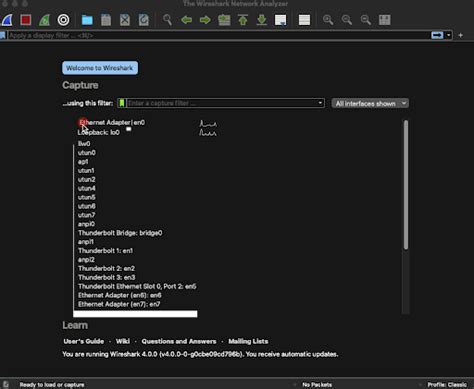
Task: Zoom out main window text
Action: (347, 20)
